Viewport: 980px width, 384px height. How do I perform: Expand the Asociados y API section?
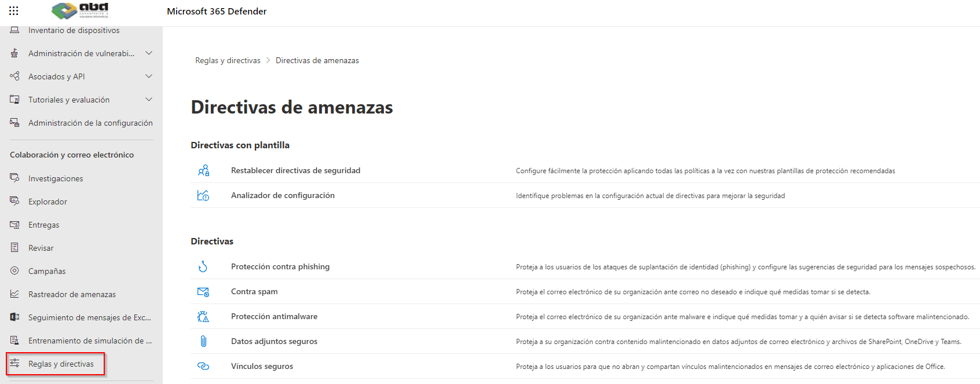pyautogui.click(x=149, y=76)
